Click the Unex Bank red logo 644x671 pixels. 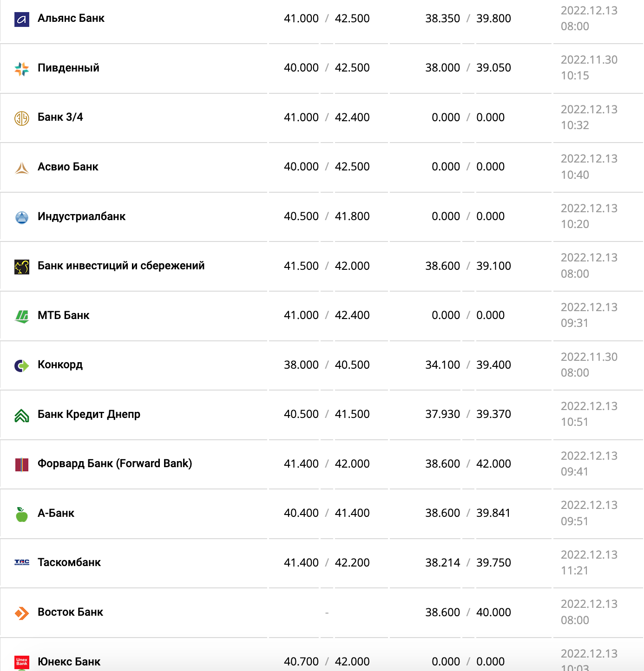point(22,662)
